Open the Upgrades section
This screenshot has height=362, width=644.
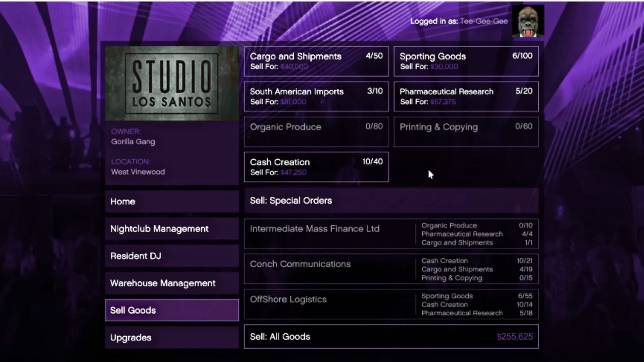pyautogui.click(x=172, y=337)
